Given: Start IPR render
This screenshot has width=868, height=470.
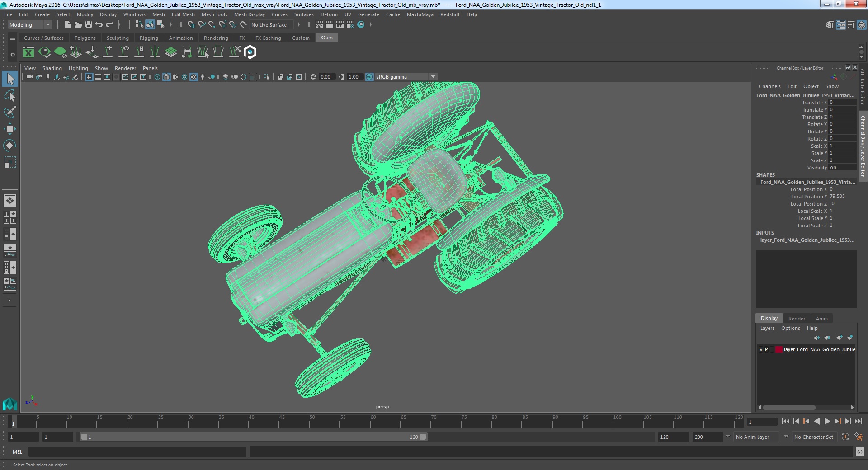Looking at the screenshot, I should point(340,25).
